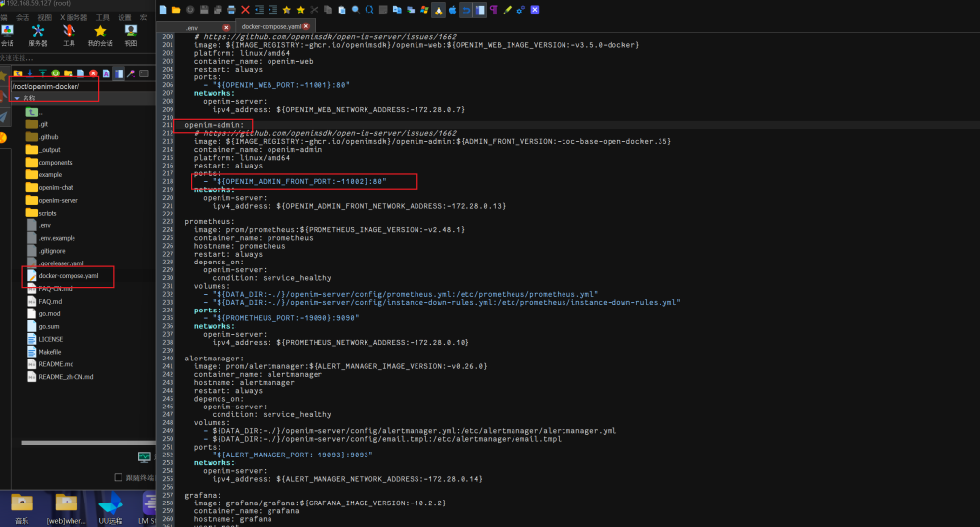Image resolution: width=980 pixels, height=527 pixels.
Task: Click the Linux penguin line-ending icon
Action: point(438,9)
